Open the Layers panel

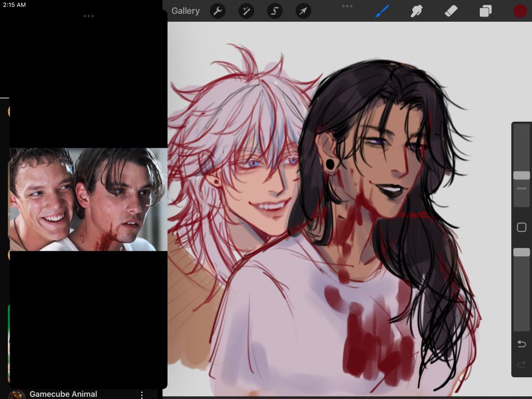click(x=486, y=11)
